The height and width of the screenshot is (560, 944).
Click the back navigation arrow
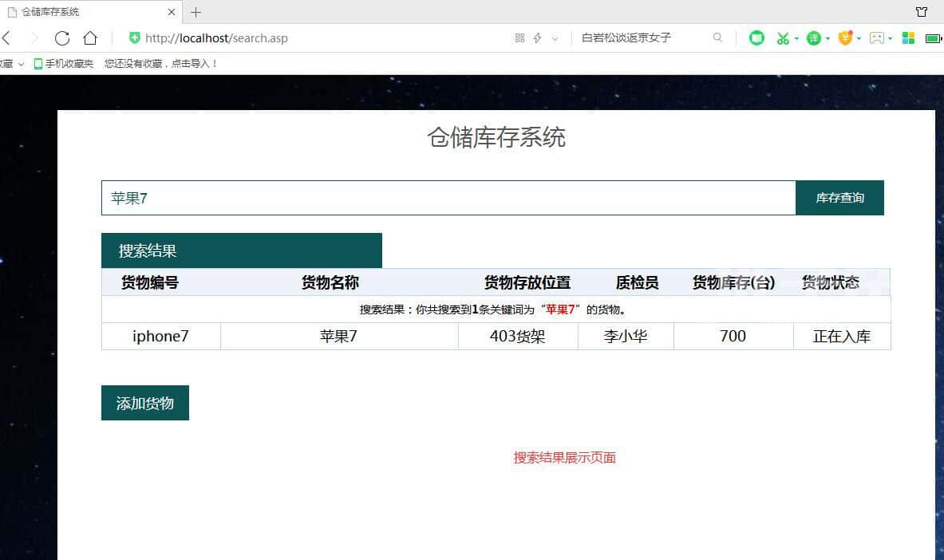[6, 38]
